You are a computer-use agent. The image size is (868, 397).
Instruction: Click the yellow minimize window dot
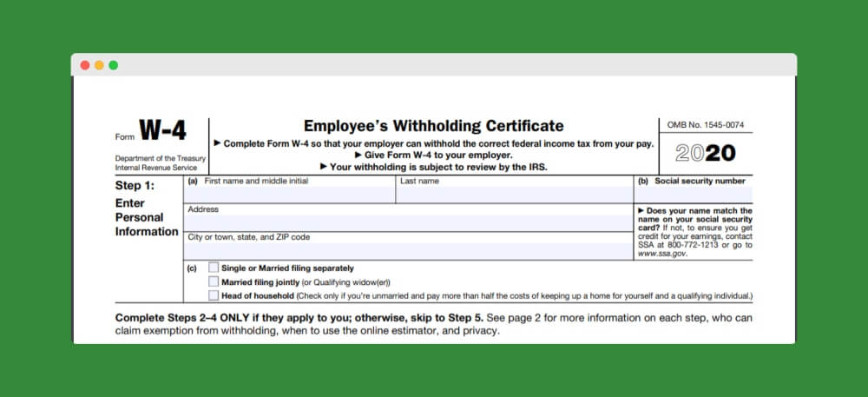coord(99,65)
